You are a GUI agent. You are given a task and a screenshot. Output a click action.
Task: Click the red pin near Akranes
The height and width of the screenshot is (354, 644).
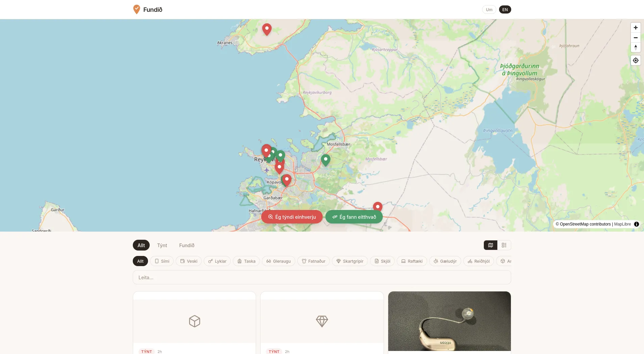[267, 29]
